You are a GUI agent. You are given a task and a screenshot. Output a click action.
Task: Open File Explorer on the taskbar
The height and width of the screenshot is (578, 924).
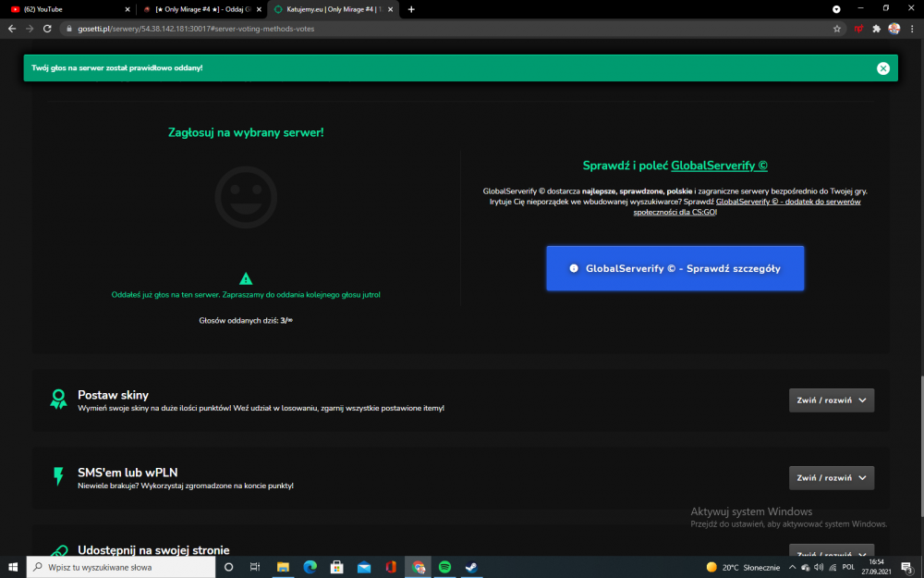283,567
